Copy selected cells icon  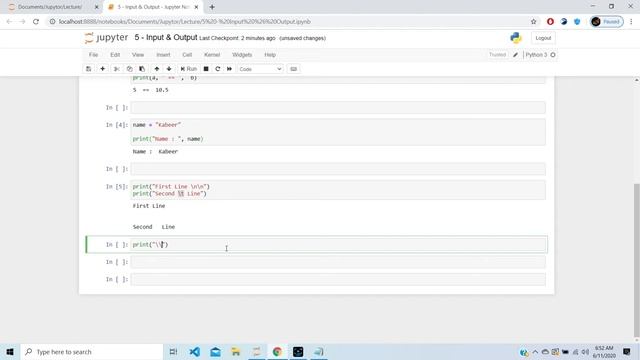click(129, 69)
